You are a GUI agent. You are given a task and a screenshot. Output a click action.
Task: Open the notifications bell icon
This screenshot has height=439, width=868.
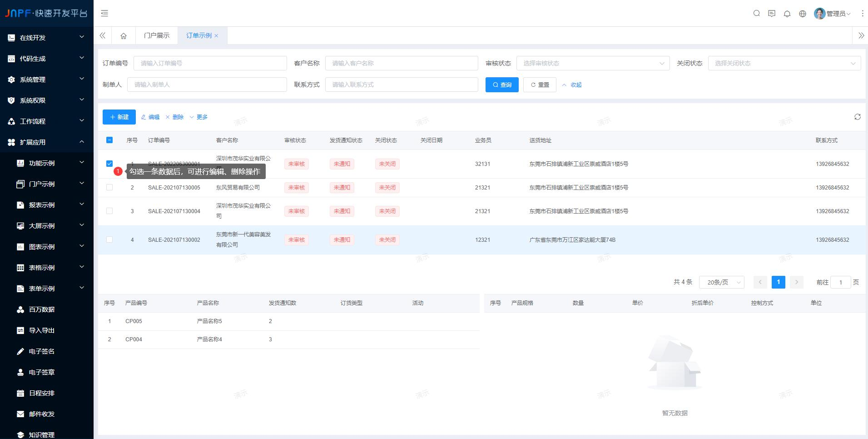[x=787, y=13]
